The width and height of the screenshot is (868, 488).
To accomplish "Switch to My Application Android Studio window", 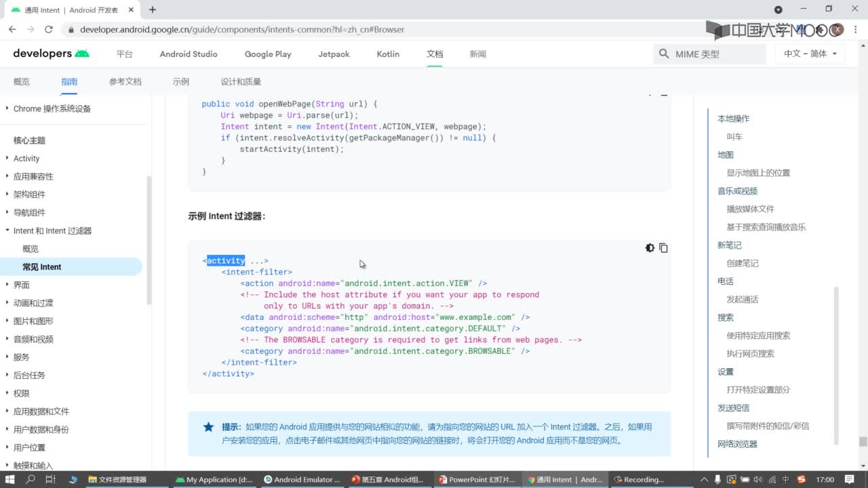I will coord(214,479).
